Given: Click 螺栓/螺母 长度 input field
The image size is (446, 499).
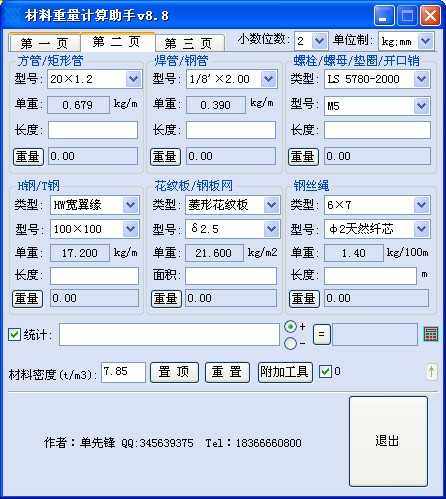Looking at the screenshot, I should click(x=377, y=130).
